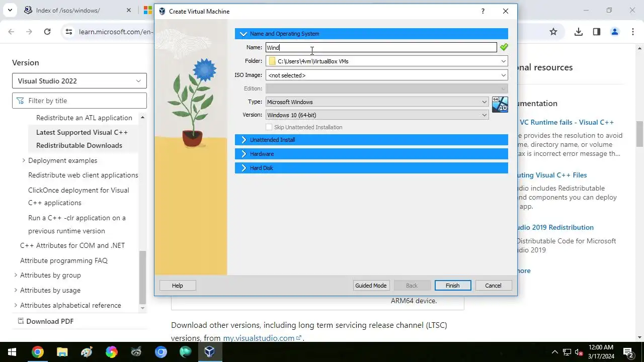Open Chrome three-dot menu
The width and height of the screenshot is (644, 362).
(633, 32)
